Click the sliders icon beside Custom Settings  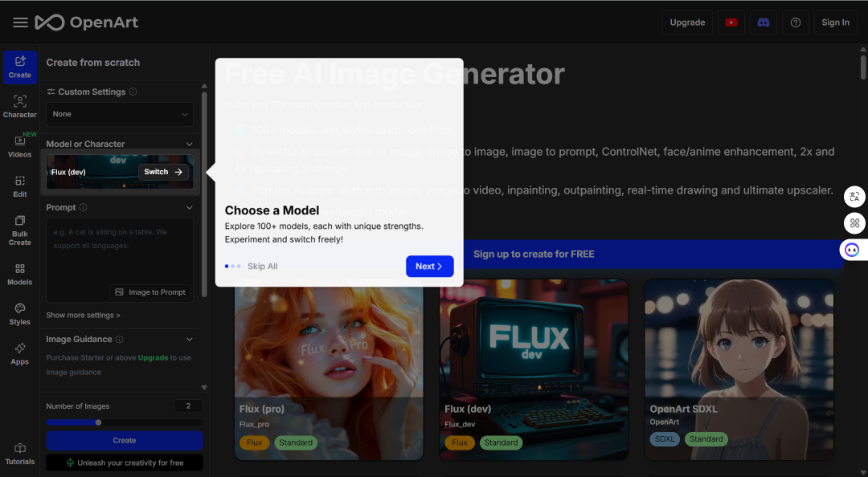(51, 92)
